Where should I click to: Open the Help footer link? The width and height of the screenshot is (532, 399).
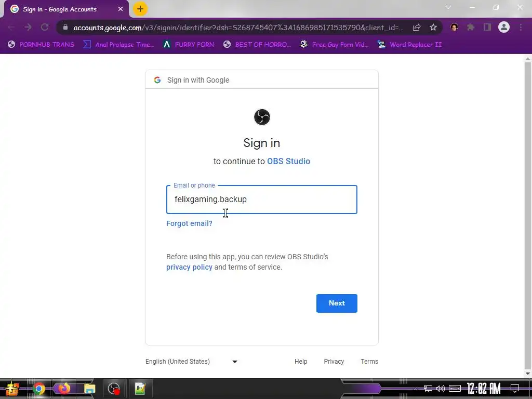pyautogui.click(x=301, y=362)
